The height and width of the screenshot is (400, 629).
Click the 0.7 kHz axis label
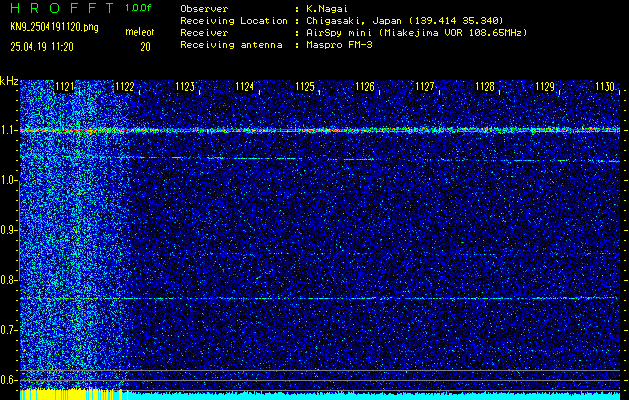(8, 330)
